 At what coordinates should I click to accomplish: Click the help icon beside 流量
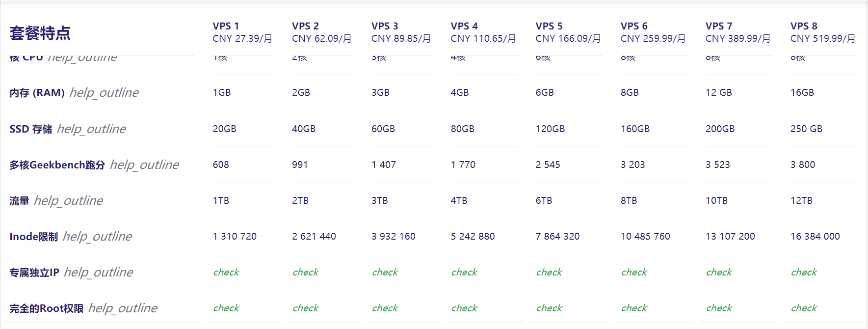pyautogui.click(x=68, y=200)
